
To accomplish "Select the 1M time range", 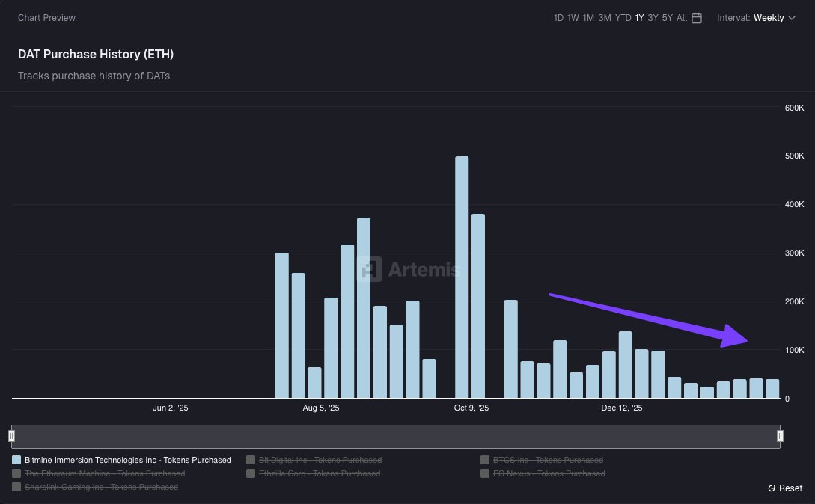I will (588, 18).
